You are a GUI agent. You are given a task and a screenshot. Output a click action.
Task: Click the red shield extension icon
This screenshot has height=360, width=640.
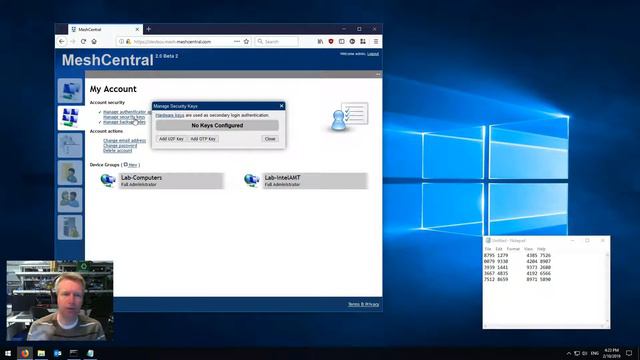[331, 42]
